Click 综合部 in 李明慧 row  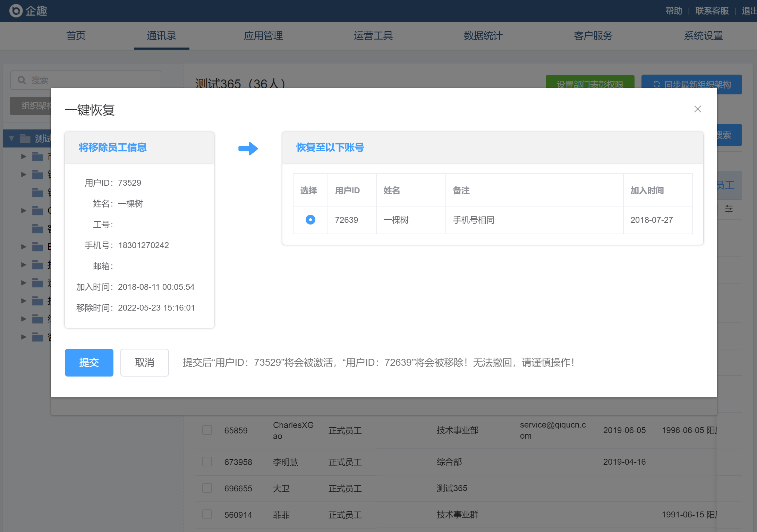click(x=449, y=462)
